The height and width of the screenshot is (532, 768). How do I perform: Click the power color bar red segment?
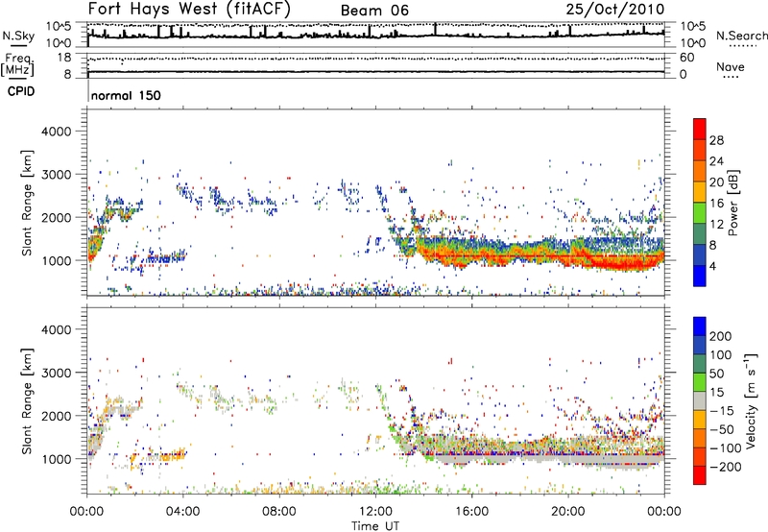[700, 129]
